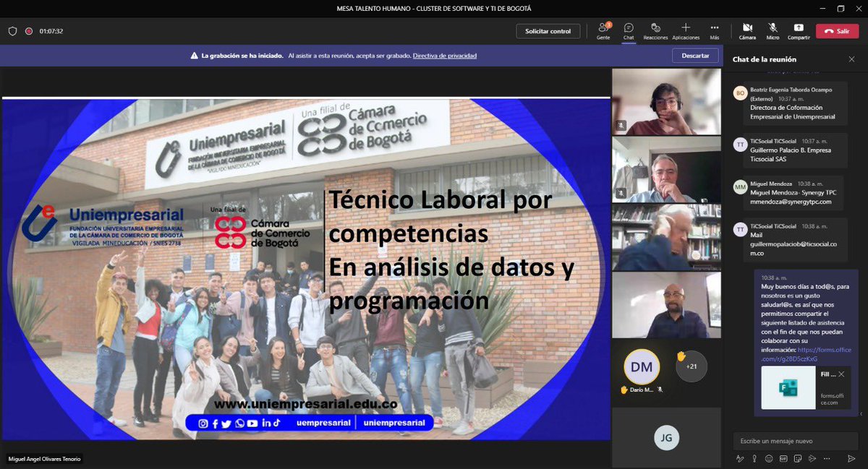Select the top participant video with headset

tap(666, 102)
